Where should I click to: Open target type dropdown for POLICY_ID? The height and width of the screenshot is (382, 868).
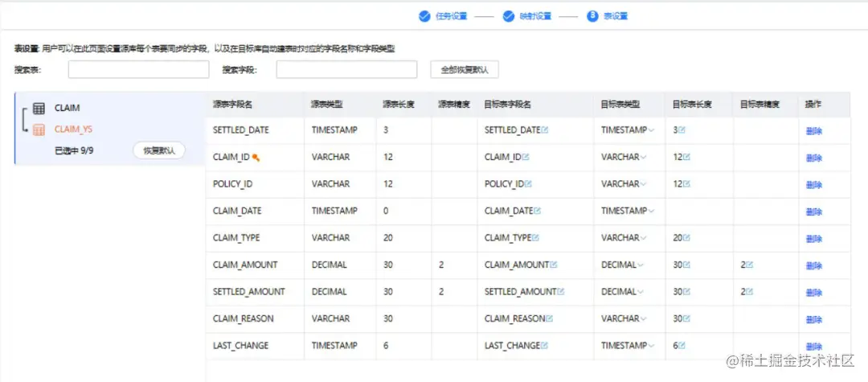click(643, 184)
